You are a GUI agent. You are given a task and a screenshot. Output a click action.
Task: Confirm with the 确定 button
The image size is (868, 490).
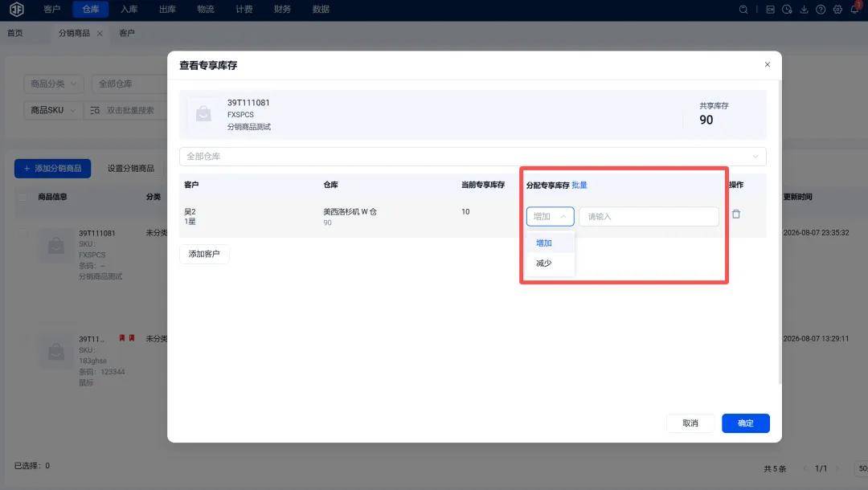pos(746,423)
